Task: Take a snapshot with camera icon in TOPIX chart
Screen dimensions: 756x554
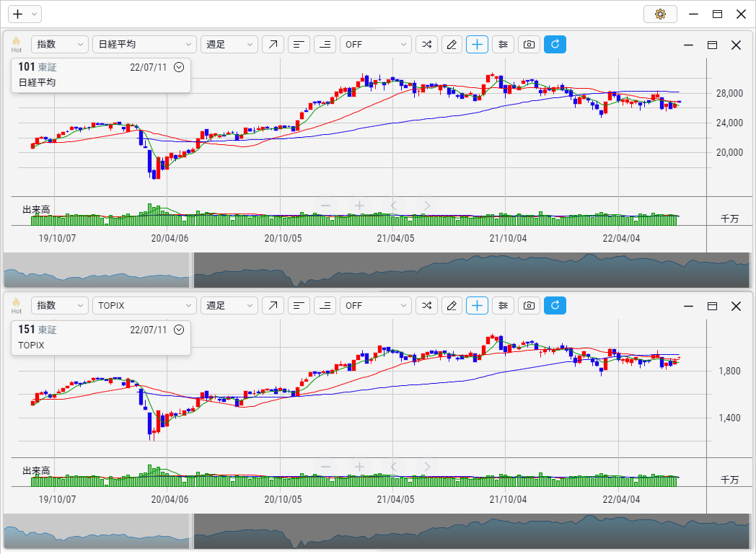Action: pyautogui.click(x=529, y=306)
